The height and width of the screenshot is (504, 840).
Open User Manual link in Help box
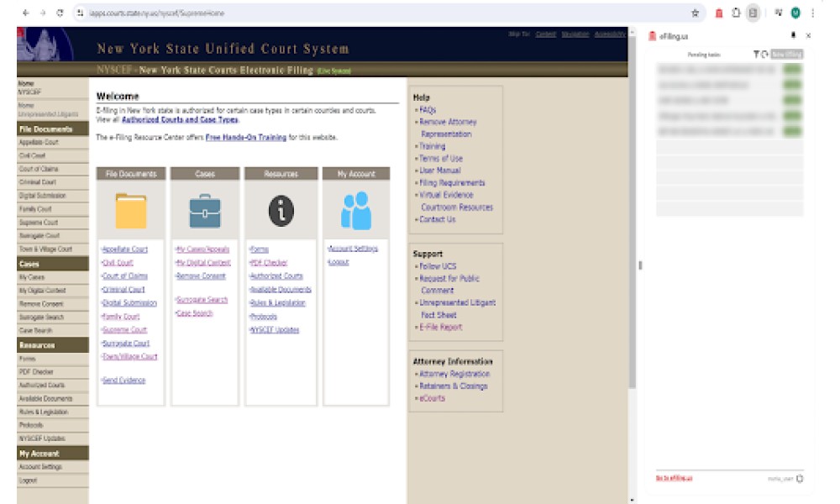pyautogui.click(x=439, y=171)
